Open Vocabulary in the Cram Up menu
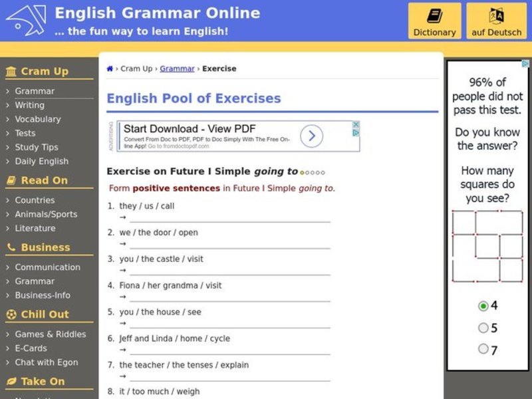This screenshot has width=532, height=399. (37, 119)
